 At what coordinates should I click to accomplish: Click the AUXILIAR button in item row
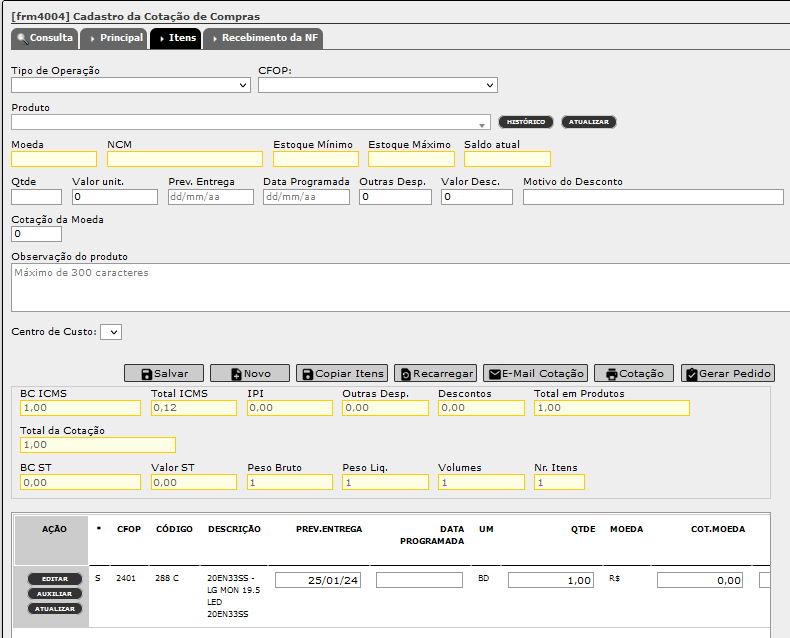coord(54,594)
